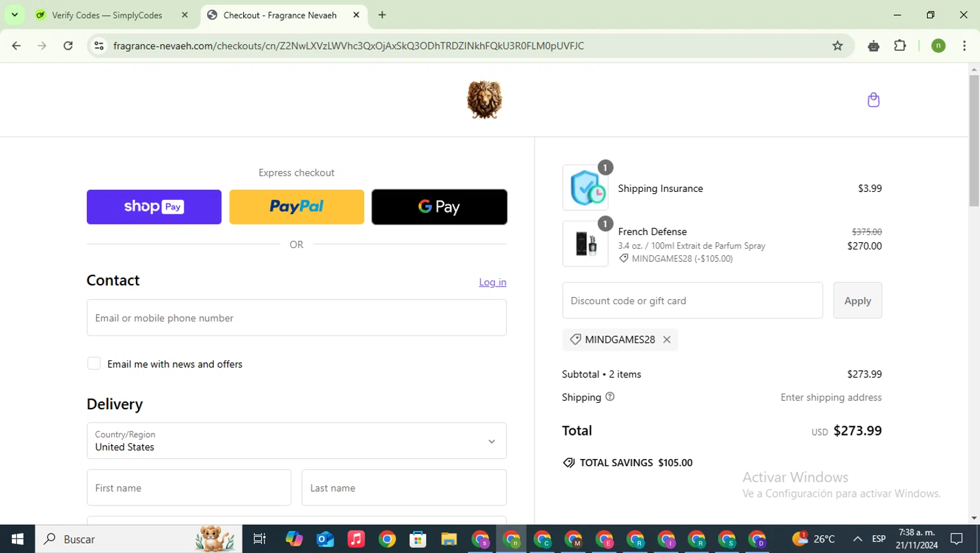
Task: Click the Enter shipping address text
Action: (831, 397)
